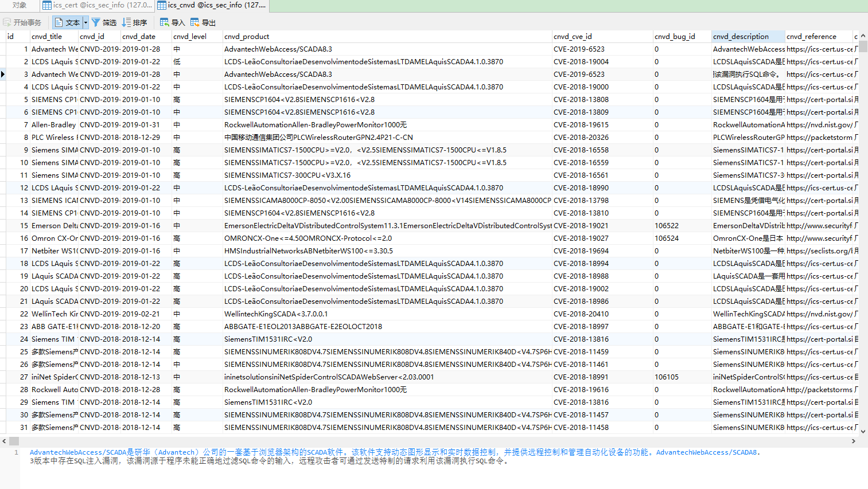The width and height of the screenshot is (868, 489).
Task: Click product cell ABBGATE-E1EOL2013ABBGATE-E2EOLOCT2018
Action: pyautogui.click(x=387, y=326)
